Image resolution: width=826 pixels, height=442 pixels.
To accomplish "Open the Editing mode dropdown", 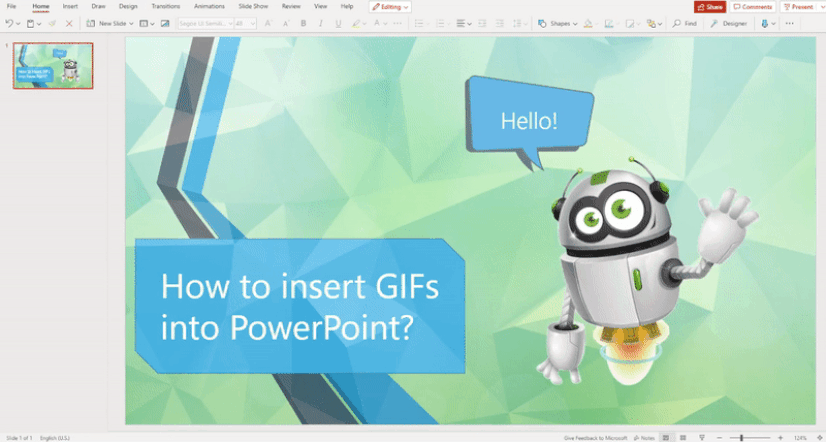I will point(390,6).
